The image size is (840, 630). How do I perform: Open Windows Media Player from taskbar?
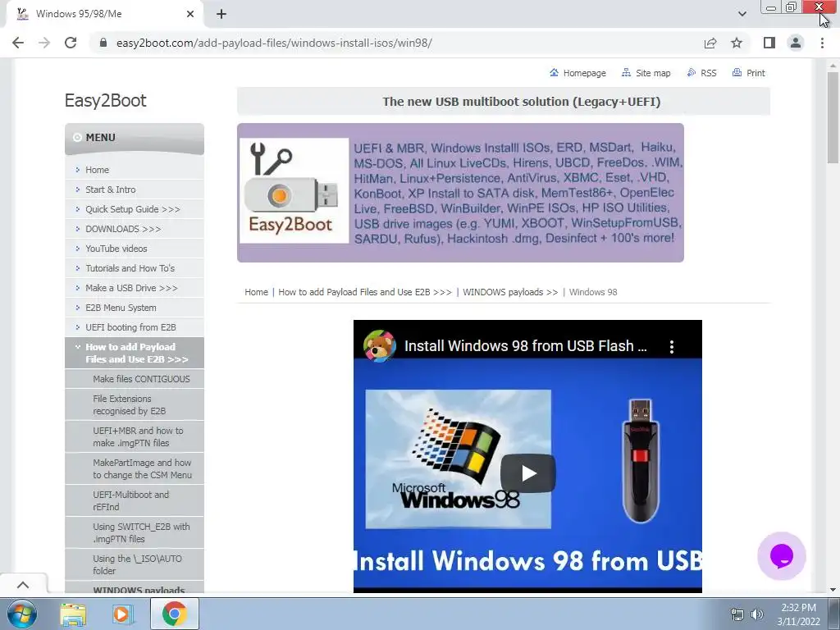(121, 614)
